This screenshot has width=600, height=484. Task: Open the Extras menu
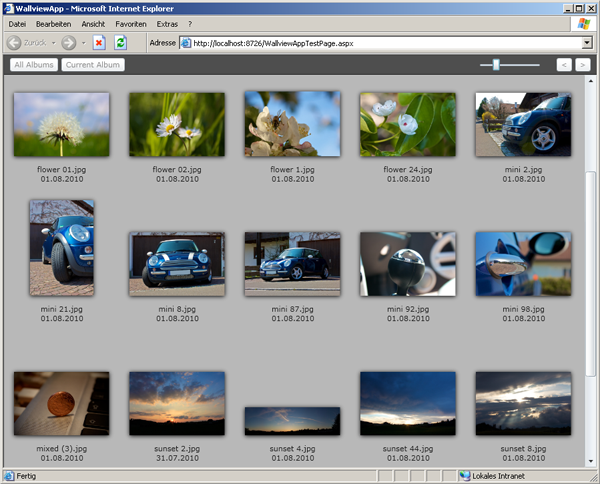[167, 24]
